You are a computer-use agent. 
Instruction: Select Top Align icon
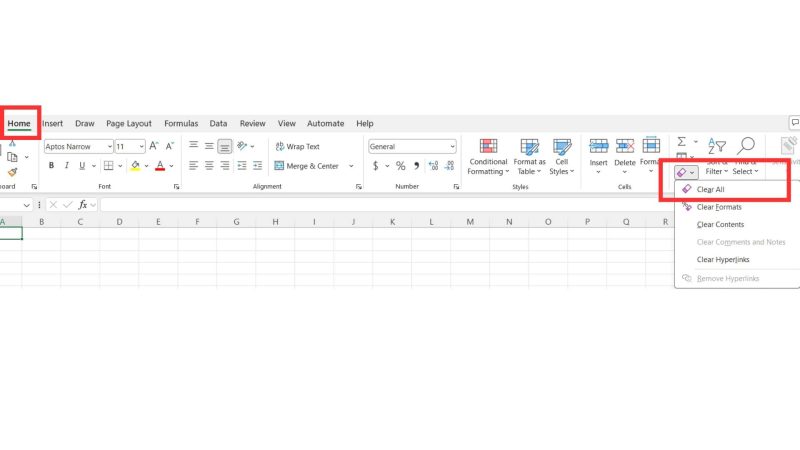pyautogui.click(x=193, y=146)
